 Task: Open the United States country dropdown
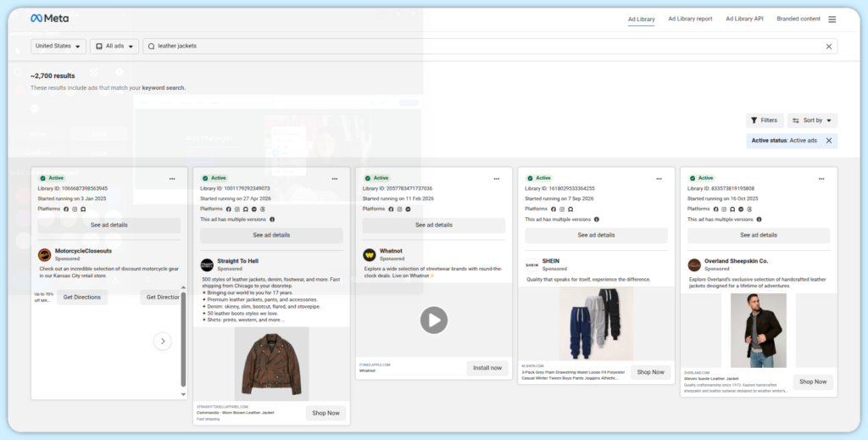(58, 47)
